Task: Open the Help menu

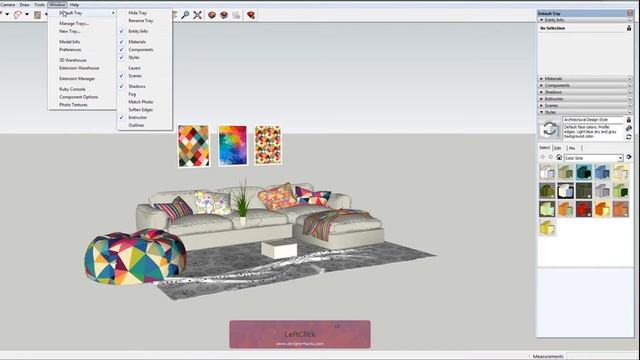Action: click(x=74, y=4)
